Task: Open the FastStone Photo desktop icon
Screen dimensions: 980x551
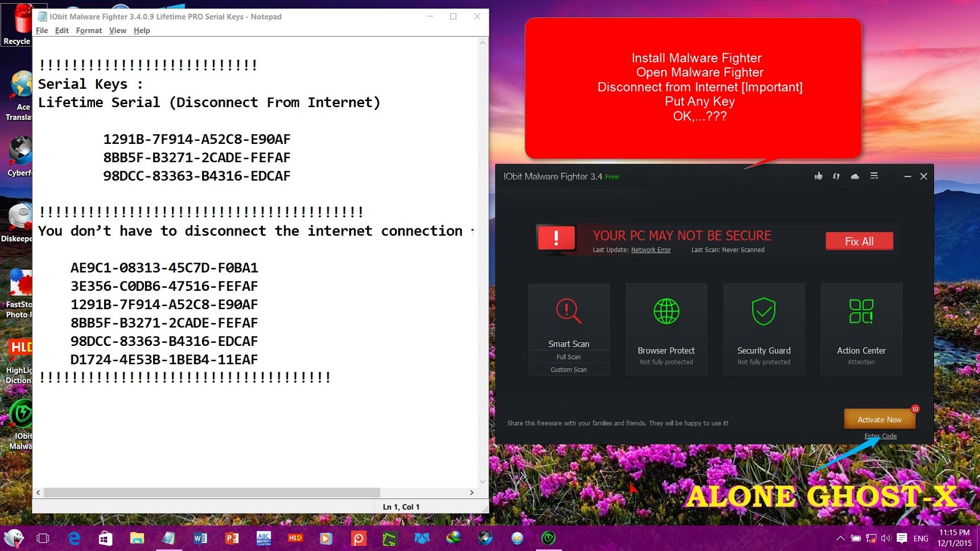Action: point(18,294)
